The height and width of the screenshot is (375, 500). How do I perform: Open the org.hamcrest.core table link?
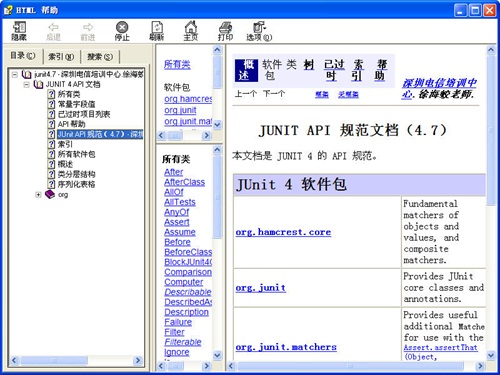(283, 232)
